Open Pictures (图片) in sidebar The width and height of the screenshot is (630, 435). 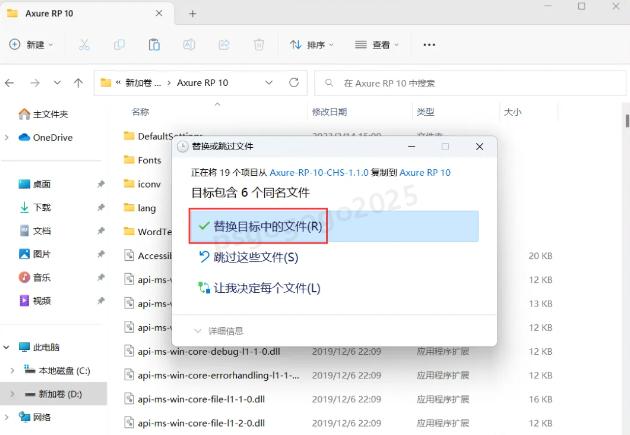(35, 254)
